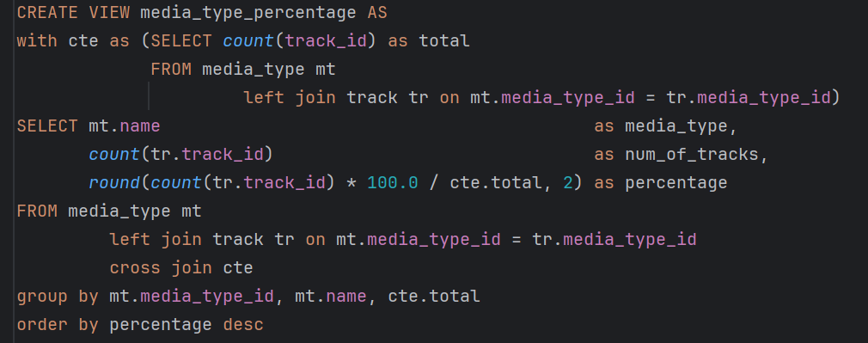
Task: Click group by keyword
Action: point(58,297)
